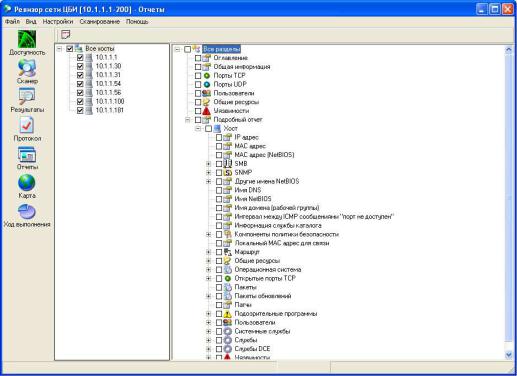The height and width of the screenshot is (376, 517).
Task: Collapse the Хост node
Action: point(198,128)
